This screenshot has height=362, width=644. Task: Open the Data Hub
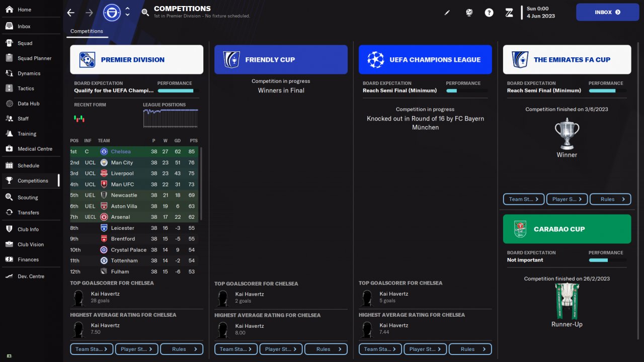pyautogui.click(x=30, y=104)
